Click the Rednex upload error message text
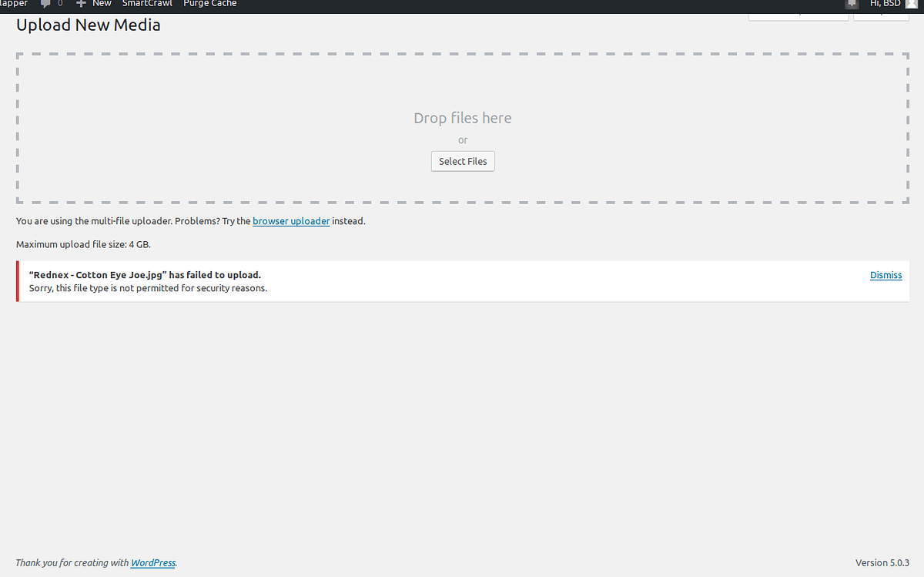The width and height of the screenshot is (924, 577). (x=146, y=274)
